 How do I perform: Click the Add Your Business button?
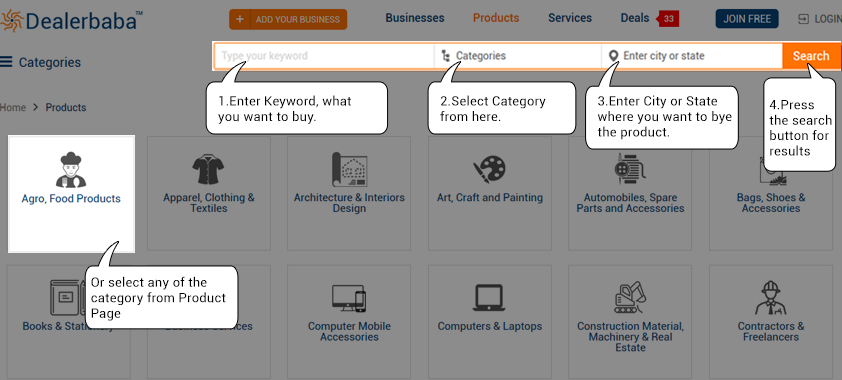tap(288, 19)
